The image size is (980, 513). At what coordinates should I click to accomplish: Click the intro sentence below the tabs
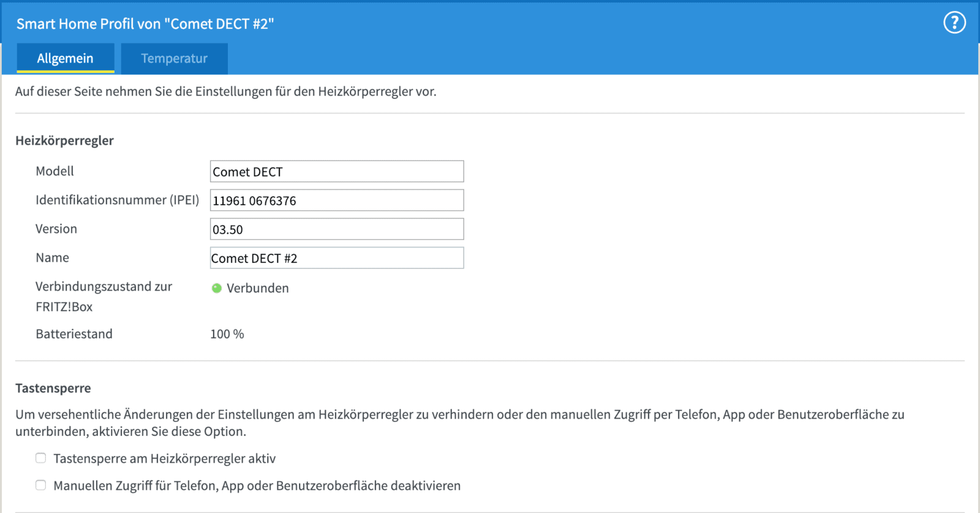click(x=225, y=91)
